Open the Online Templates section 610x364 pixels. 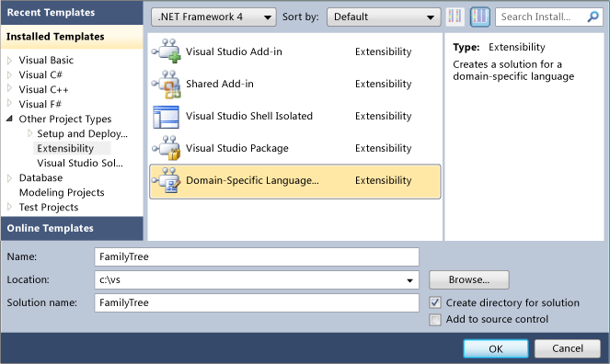72,229
